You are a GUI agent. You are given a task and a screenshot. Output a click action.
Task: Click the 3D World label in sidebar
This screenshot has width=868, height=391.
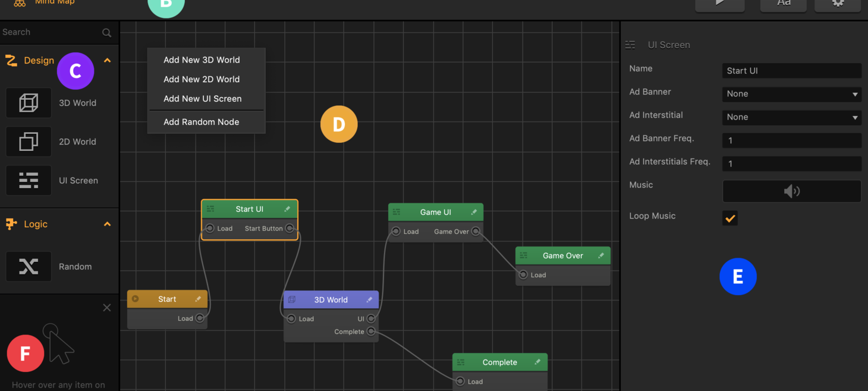[77, 103]
